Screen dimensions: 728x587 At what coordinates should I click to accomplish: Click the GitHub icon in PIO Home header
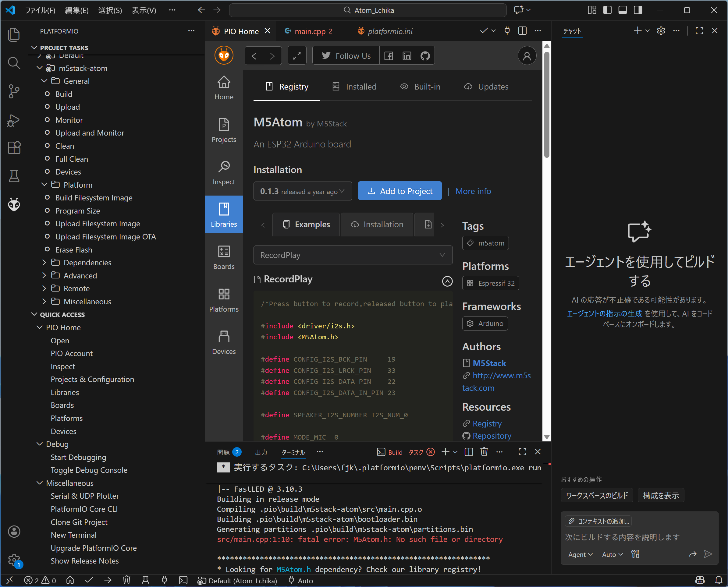425,56
